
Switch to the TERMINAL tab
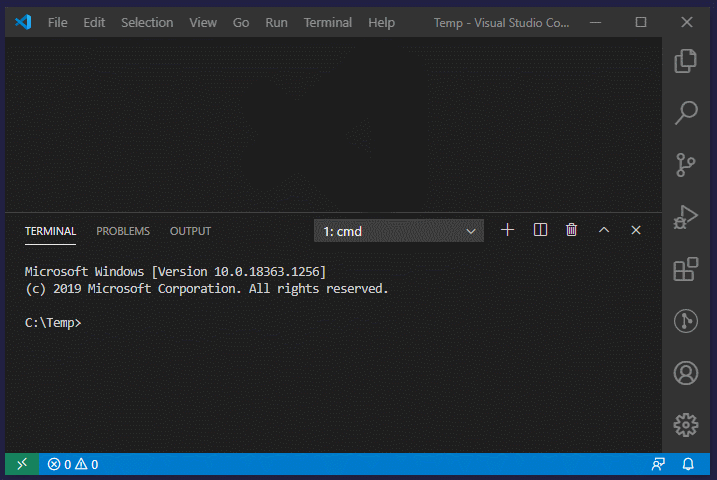[x=50, y=231]
